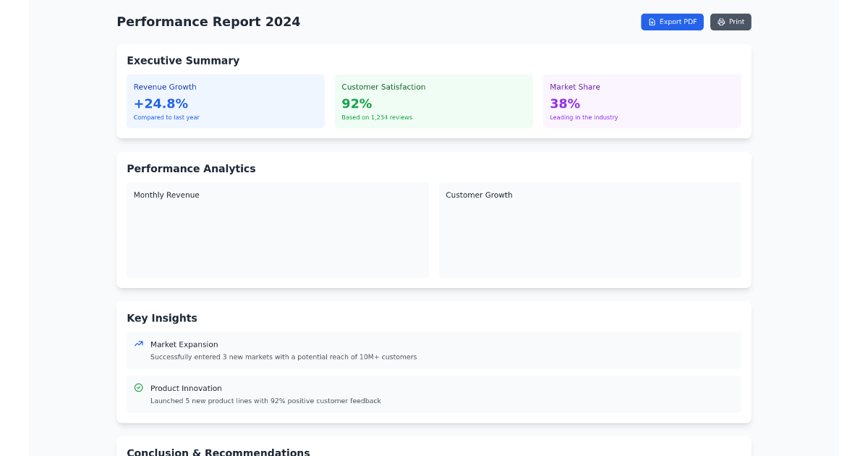Select the green check-circle icon beside Product Innovation
Image resolution: width=868 pixels, height=456 pixels.
coord(138,388)
